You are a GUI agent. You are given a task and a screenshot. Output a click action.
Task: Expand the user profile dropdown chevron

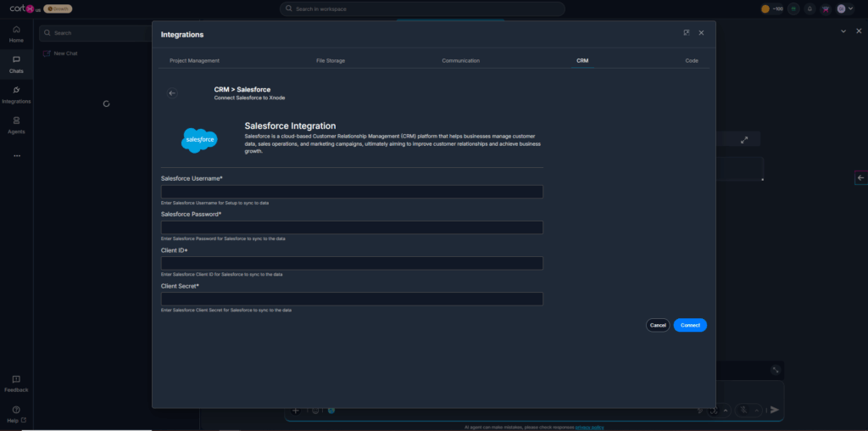click(x=851, y=8)
